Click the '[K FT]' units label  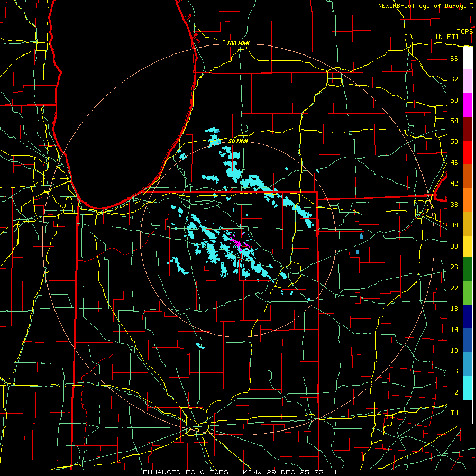(447, 36)
